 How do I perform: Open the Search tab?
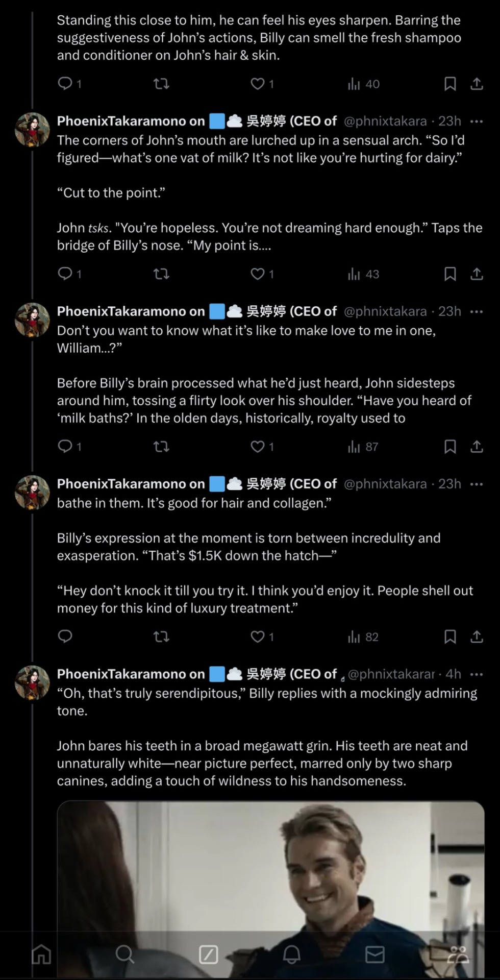point(124,954)
